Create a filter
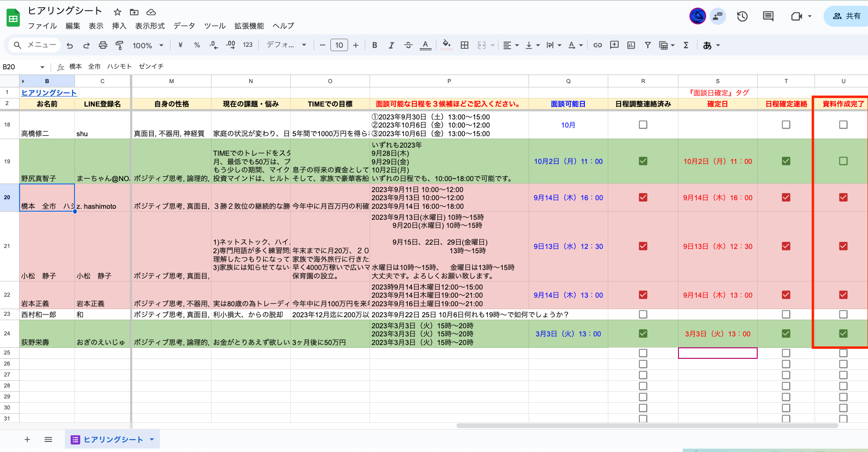The height and width of the screenshot is (452, 868). coord(647,45)
